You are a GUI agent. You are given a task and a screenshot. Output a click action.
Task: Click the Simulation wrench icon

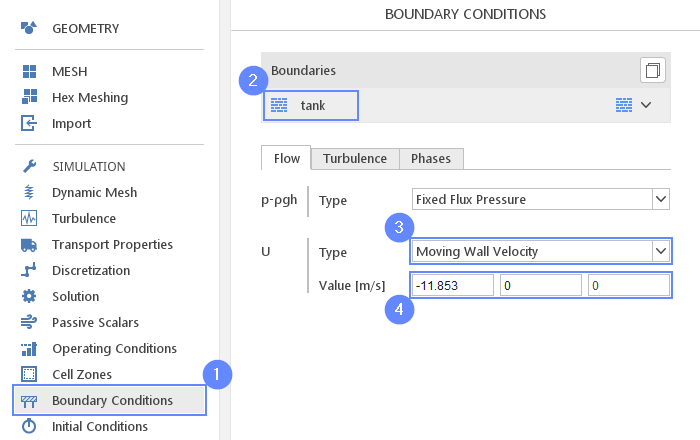coord(29,166)
